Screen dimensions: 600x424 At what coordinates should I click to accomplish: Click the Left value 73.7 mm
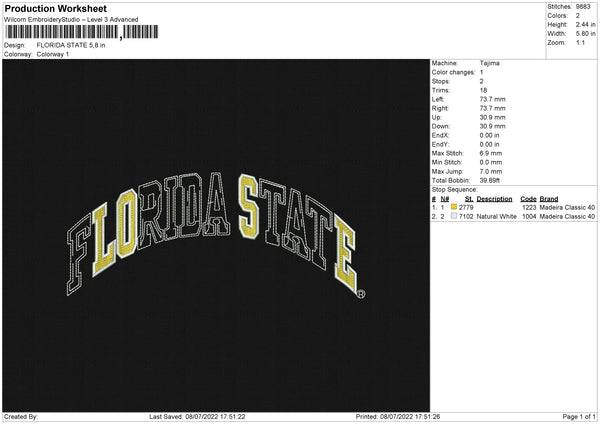[492, 99]
